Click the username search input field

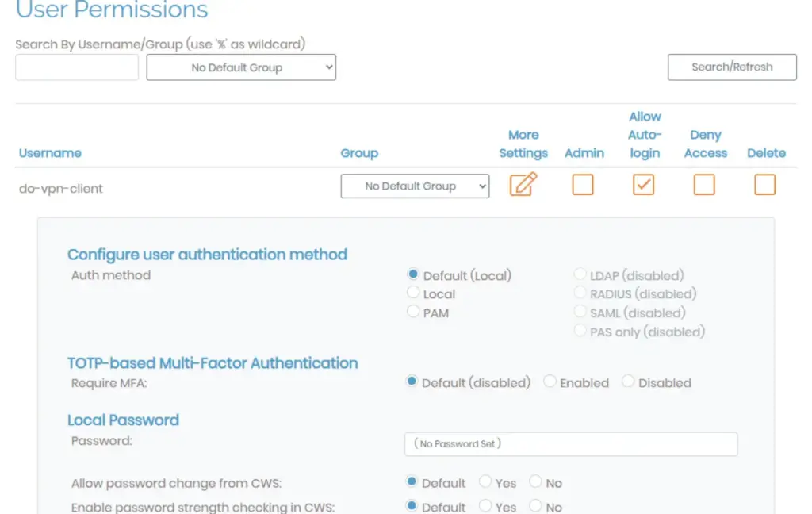click(x=77, y=67)
